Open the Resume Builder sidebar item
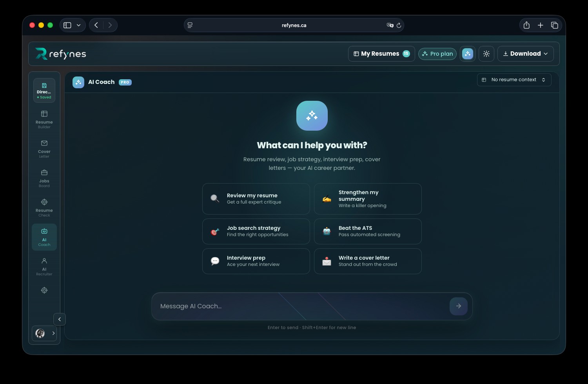The image size is (588, 384). point(44,119)
